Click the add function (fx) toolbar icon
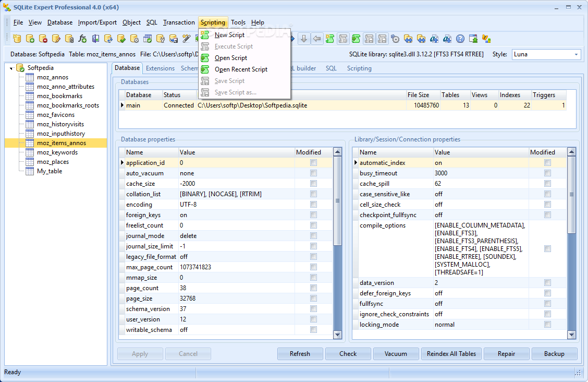 click(x=82, y=39)
